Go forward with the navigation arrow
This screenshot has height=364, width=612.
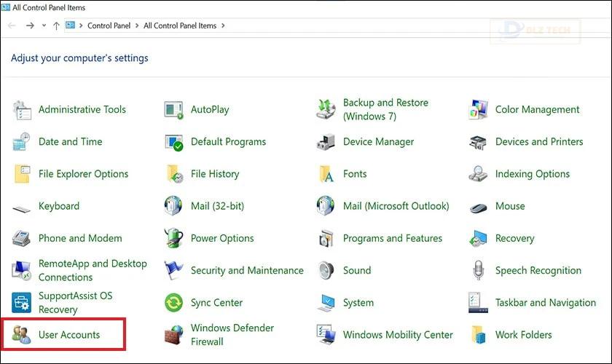click(30, 25)
